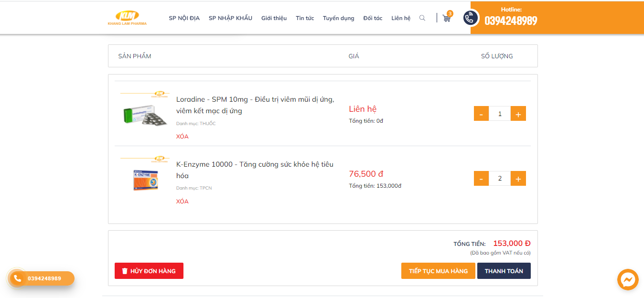644x298 pixels.
Task: Click the hotline phone icon in header
Action: point(471,18)
